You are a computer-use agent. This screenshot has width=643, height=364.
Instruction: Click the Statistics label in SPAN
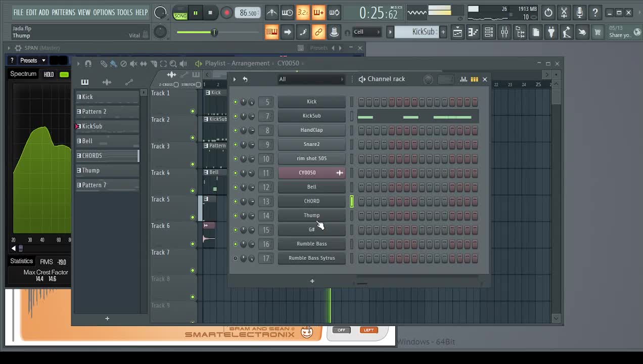[22, 261]
